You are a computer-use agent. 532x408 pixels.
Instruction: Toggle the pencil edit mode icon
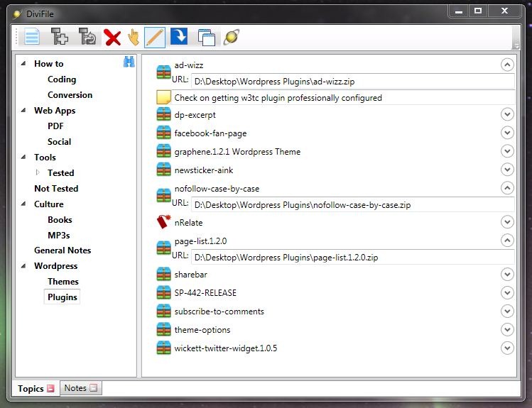tap(155, 38)
